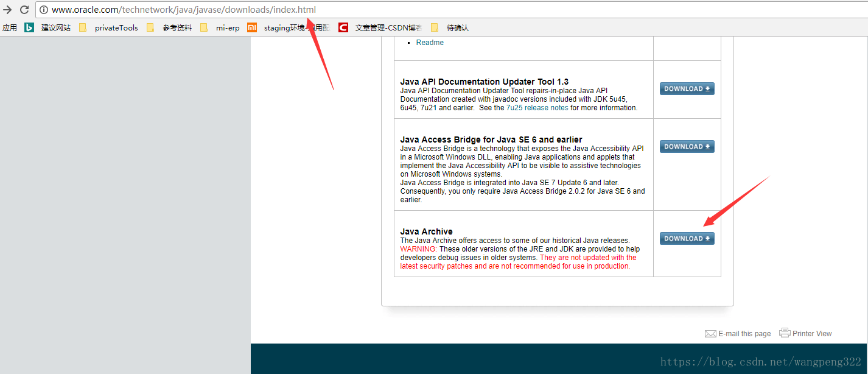Click the folder icon beside 参考资料

pyautogui.click(x=150, y=27)
